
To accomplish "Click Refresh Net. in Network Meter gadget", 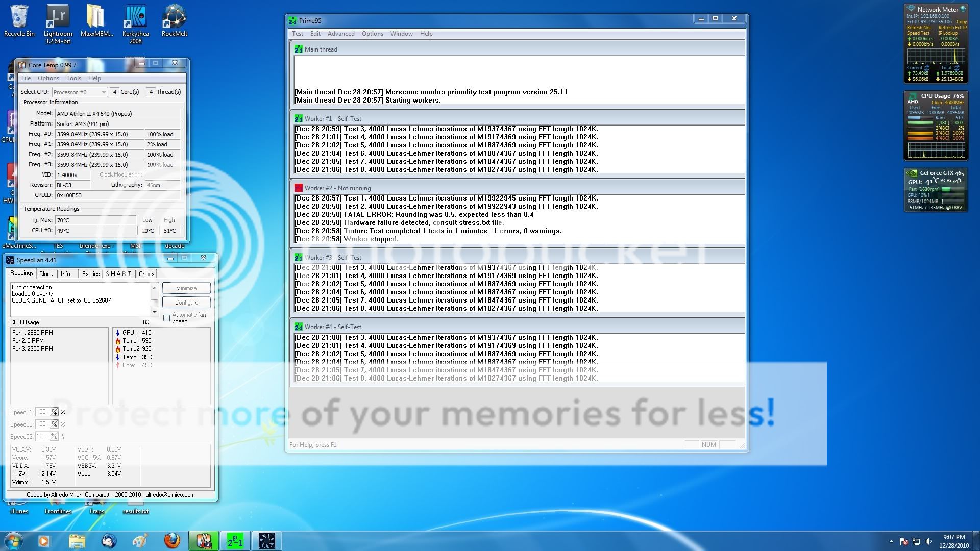I will pos(919,28).
